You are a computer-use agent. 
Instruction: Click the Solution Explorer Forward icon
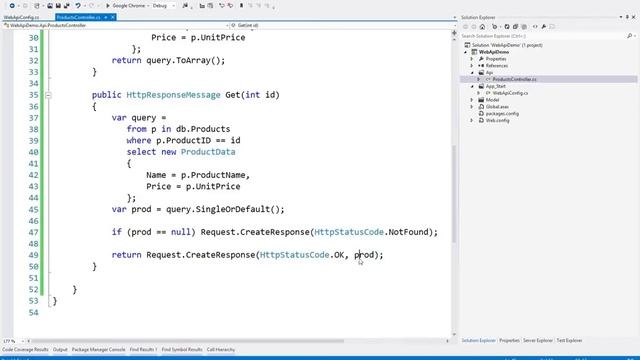tap(473, 27)
